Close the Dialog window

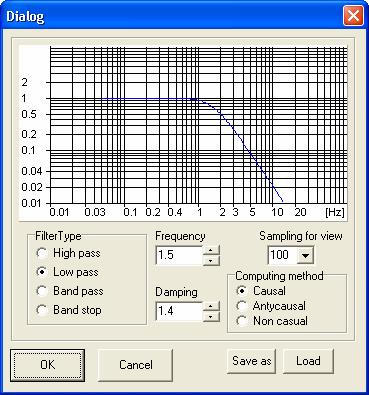coord(353,16)
